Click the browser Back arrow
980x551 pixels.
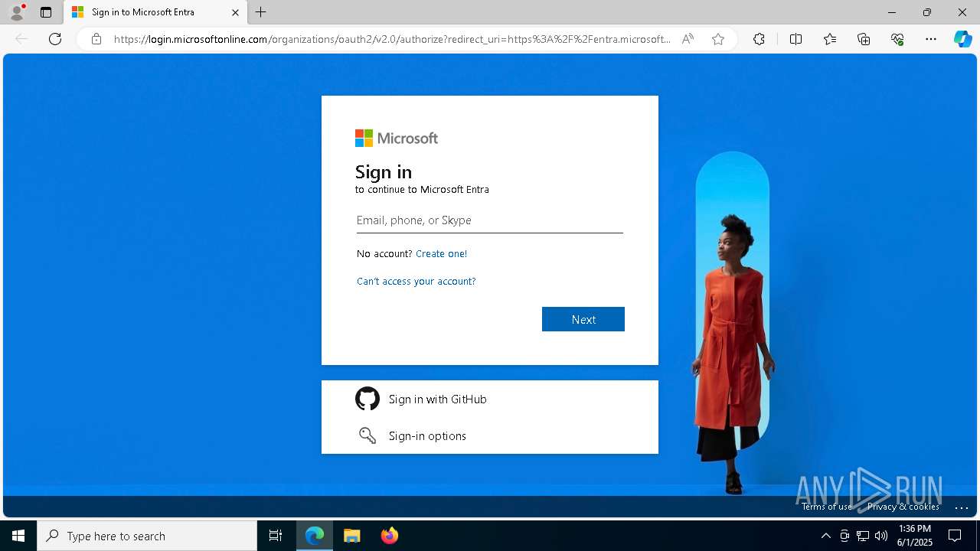(21, 39)
